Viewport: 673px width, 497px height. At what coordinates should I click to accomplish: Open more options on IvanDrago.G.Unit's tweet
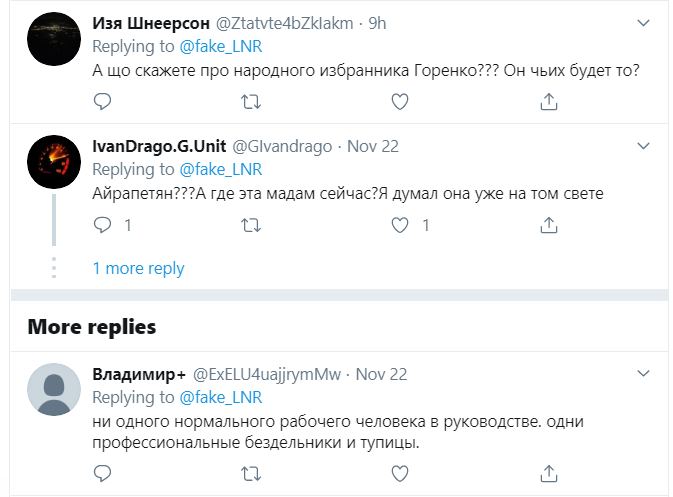[644, 146]
